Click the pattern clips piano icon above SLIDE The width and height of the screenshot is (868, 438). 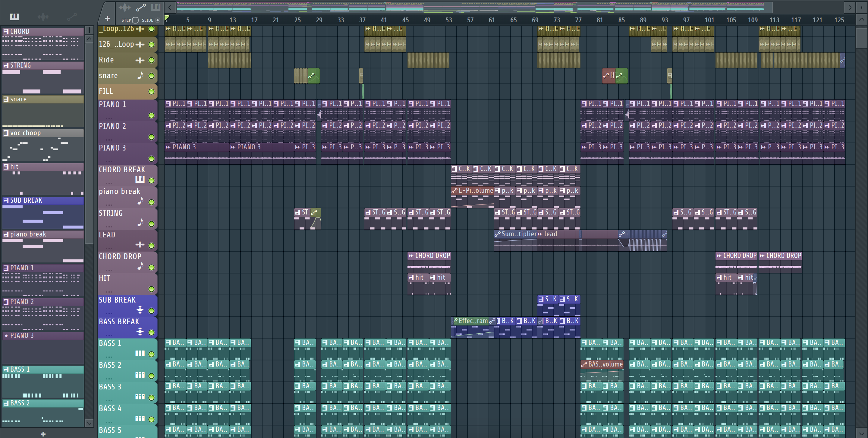[x=156, y=7]
